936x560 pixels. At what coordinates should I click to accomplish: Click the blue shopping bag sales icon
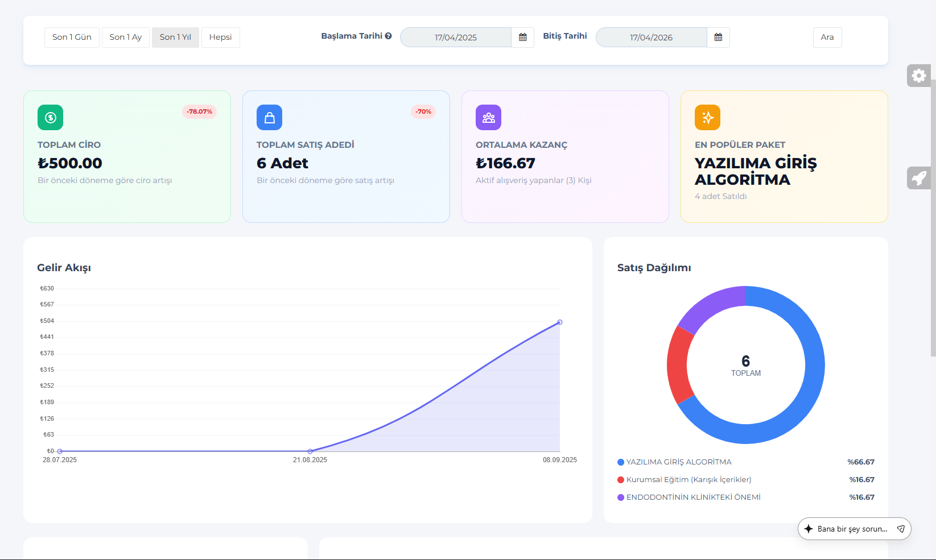point(269,118)
